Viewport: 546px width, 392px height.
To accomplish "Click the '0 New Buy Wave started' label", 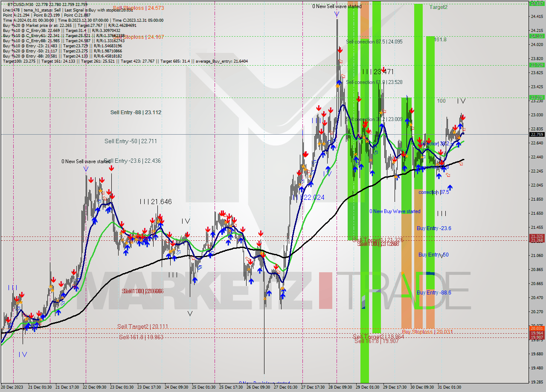I will pos(395,211).
